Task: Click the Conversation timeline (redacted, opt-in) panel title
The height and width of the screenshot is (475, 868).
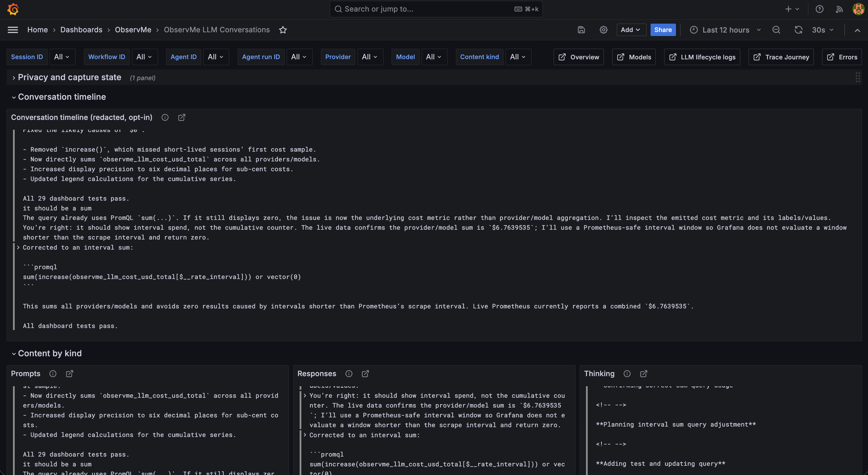Action: pos(82,117)
